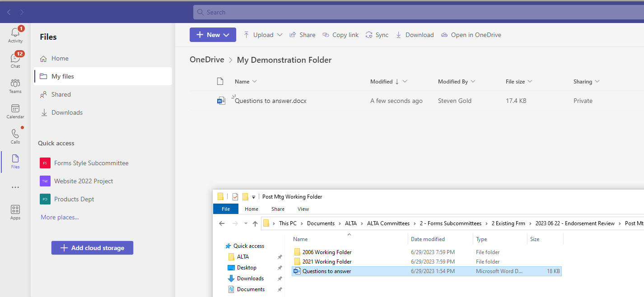Click the file type column header icon
The height and width of the screenshot is (297, 644).
coord(220,81)
